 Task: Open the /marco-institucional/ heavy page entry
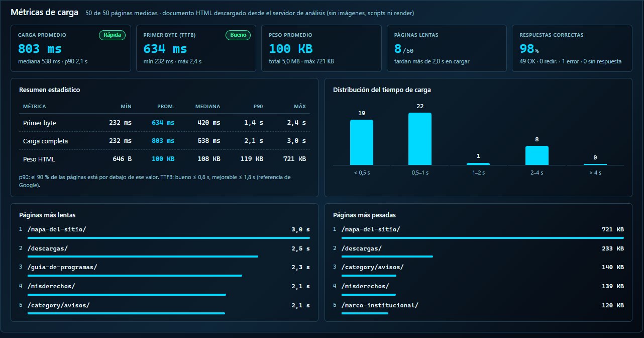pos(380,305)
